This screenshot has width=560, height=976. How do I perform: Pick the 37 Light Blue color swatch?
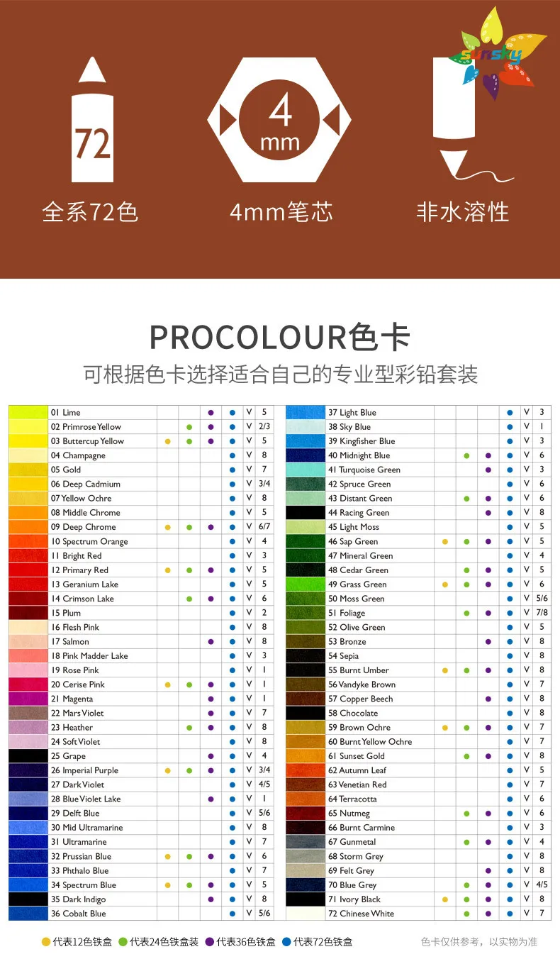[x=306, y=412]
